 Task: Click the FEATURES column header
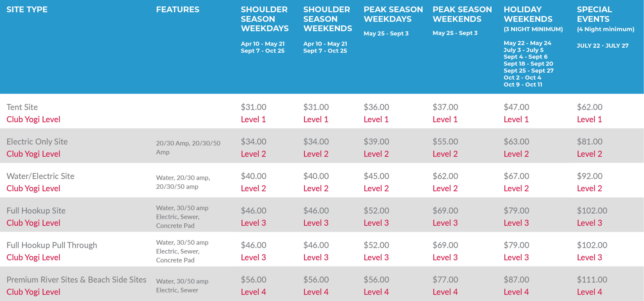tap(178, 10)
